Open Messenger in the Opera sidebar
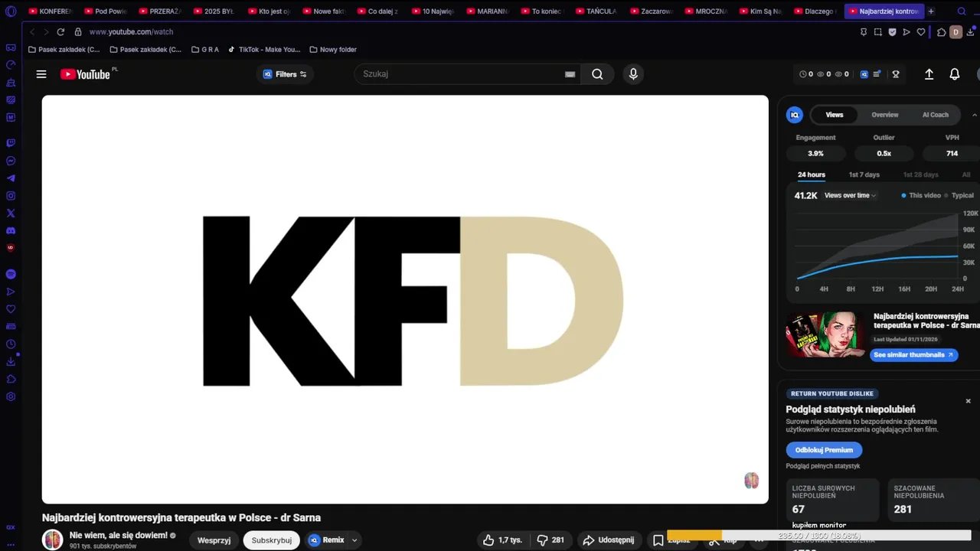Viewport: 980px width, 551px height. point(11,161)
